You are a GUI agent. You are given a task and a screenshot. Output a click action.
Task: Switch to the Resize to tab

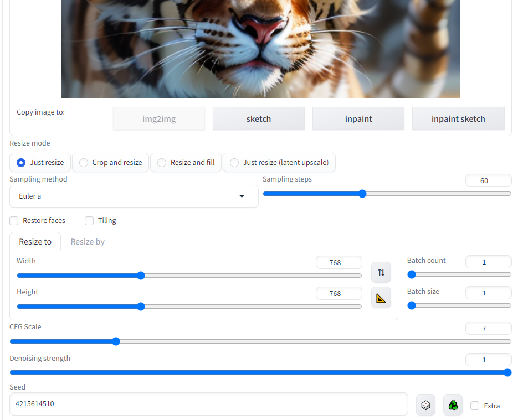(35, 242)
